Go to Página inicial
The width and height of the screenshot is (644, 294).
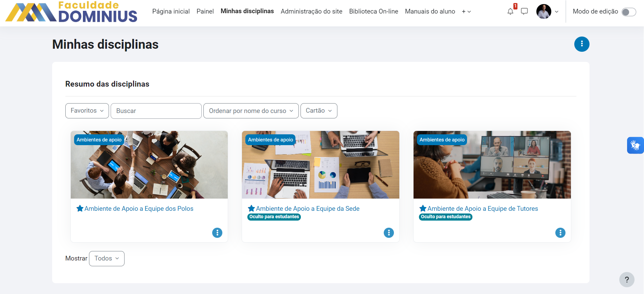click(171, 12)
